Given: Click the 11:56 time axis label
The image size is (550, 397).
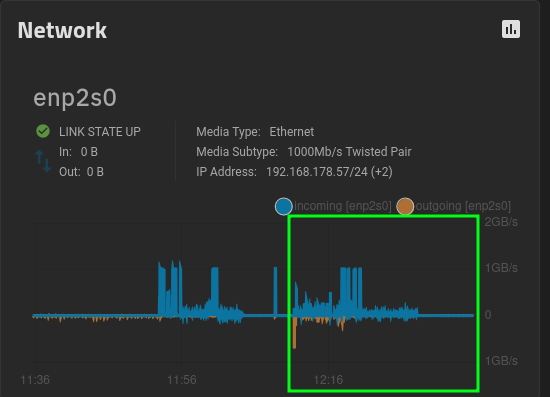Looking at the screenshot, I should pyautogui.click(x=182, y=380).
